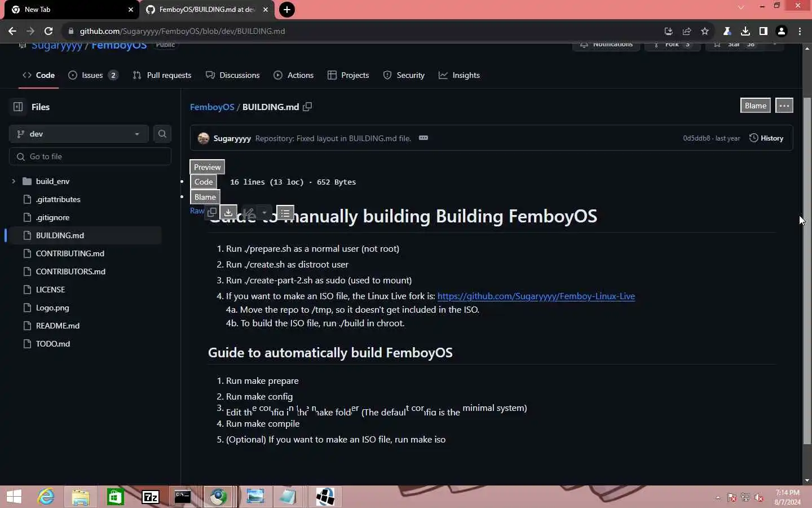Image resolution: width=812 pixels, height=508 pixels.
Task: Open .gitattributes in file tree
Action: (x=58, y=199)
